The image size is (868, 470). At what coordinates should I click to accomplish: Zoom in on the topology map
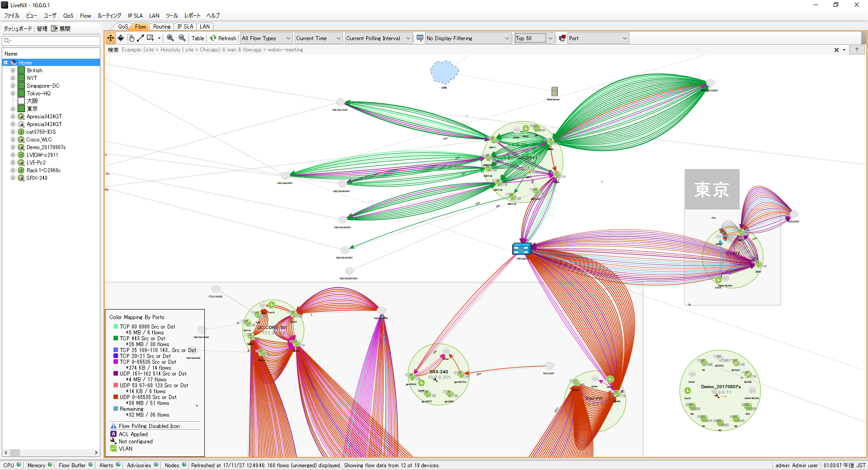click(x=170, y=38)
